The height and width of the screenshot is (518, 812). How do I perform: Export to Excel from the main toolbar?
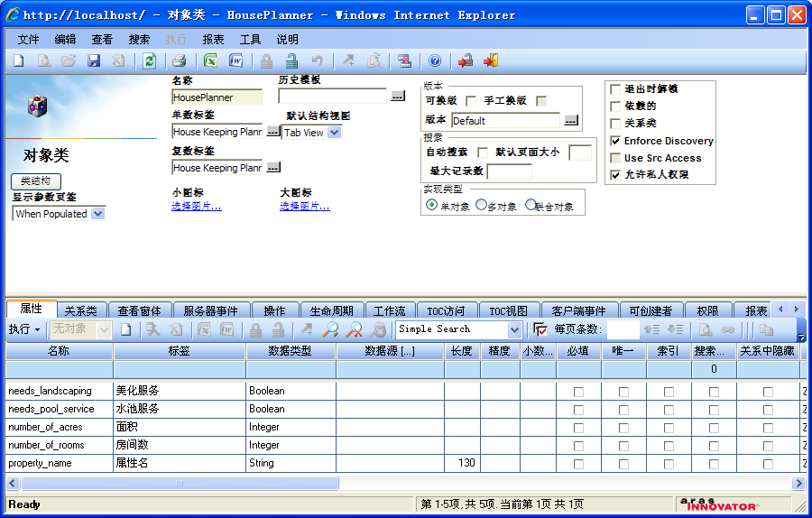(210, 61)
